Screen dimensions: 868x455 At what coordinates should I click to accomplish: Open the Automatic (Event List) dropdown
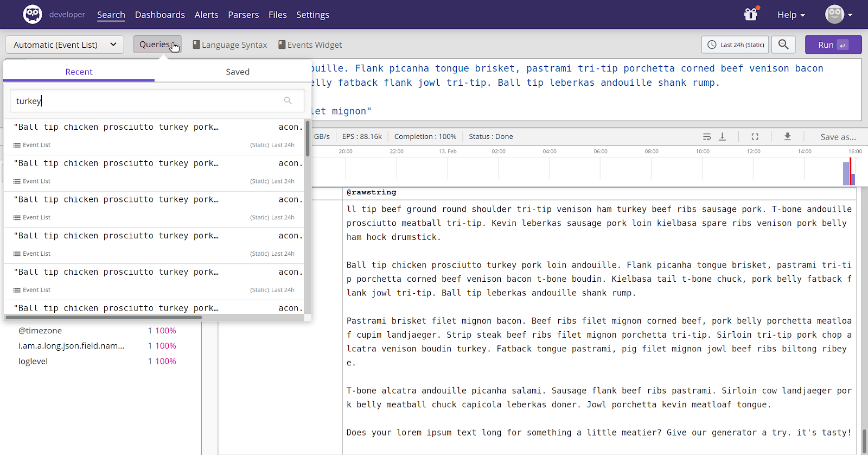(65, 45)
